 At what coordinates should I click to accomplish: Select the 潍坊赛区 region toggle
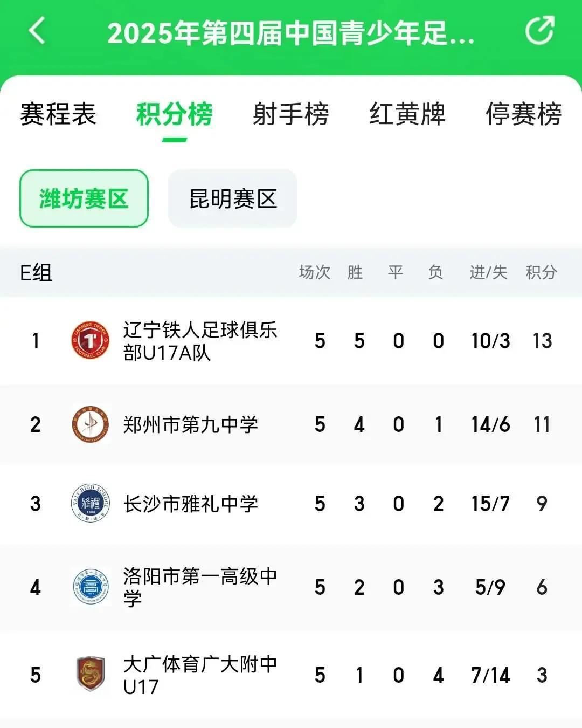point(84,198)
